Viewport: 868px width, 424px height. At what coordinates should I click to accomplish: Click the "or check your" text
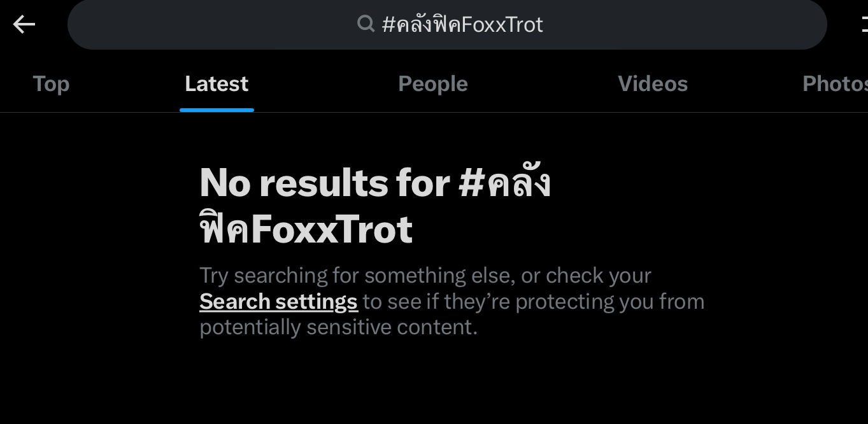pos(586,276)
